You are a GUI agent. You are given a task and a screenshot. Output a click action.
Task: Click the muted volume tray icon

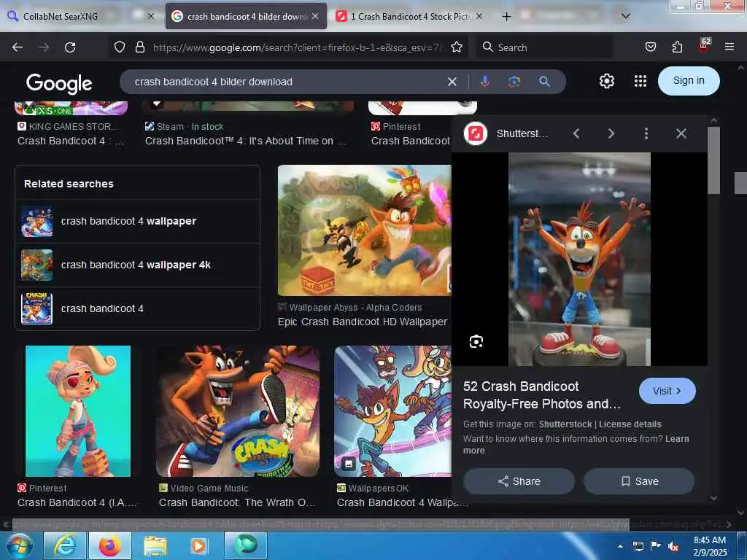[x=673, y=546]
